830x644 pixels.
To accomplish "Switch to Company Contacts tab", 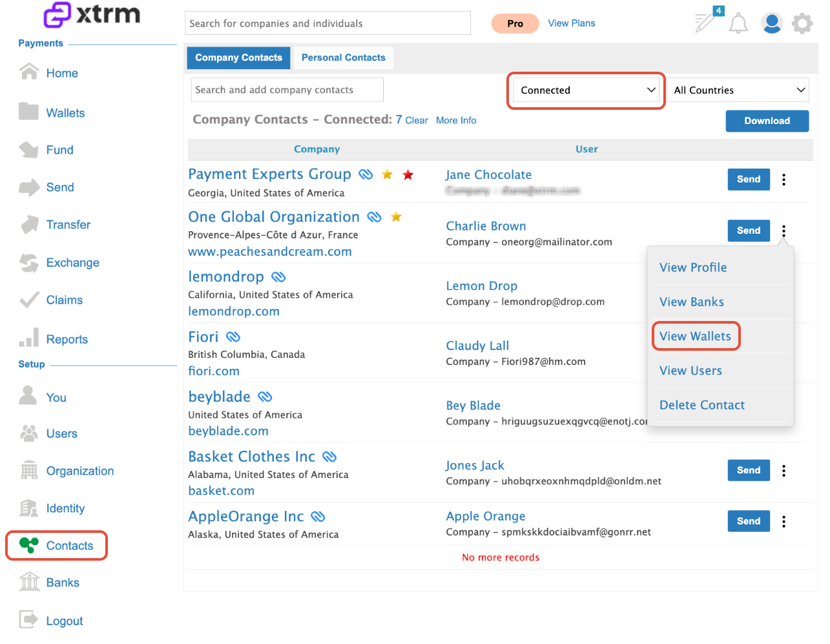I will 238,57.
